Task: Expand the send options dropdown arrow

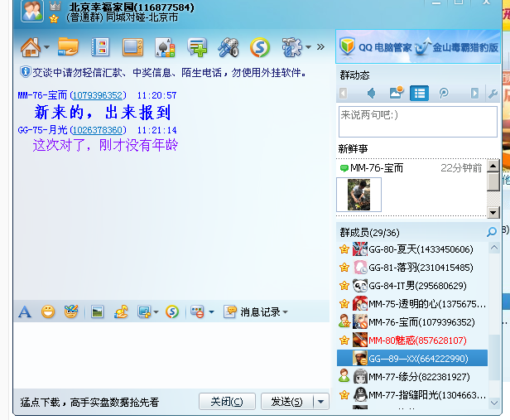Action: tap(321, 402)
